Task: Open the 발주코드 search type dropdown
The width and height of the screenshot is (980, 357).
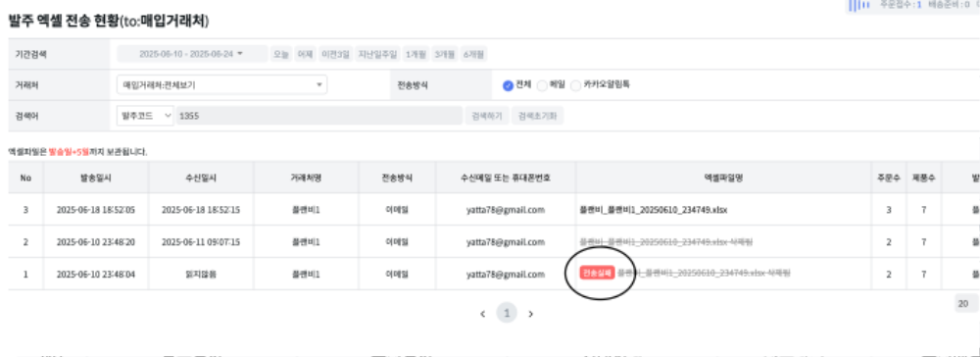Action: point(145,116)
